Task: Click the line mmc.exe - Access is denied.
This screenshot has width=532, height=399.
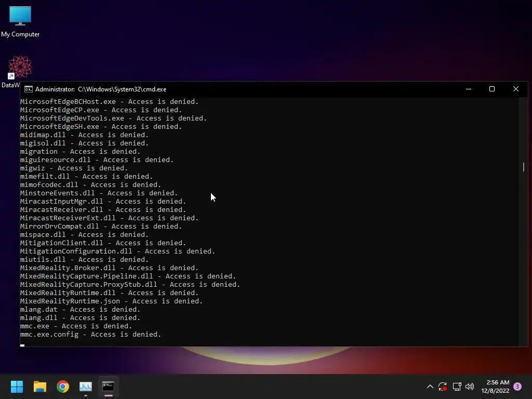Action: [76, 326]
